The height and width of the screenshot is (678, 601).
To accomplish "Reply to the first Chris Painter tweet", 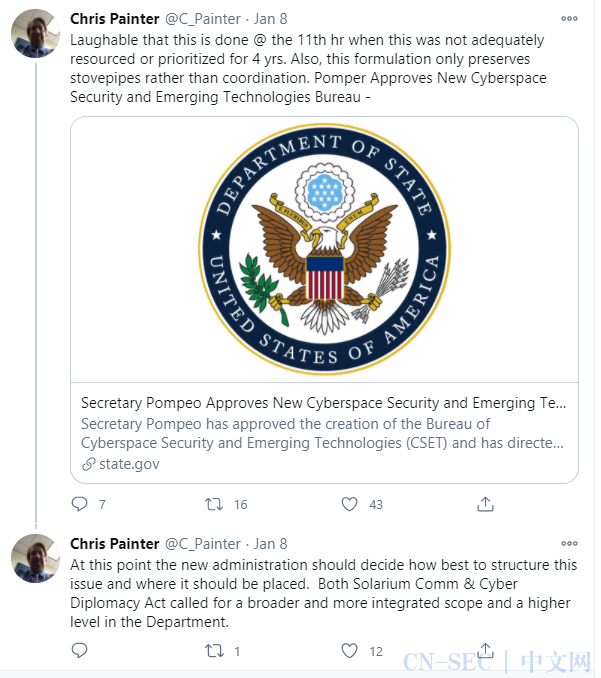I will click(80, 504).
